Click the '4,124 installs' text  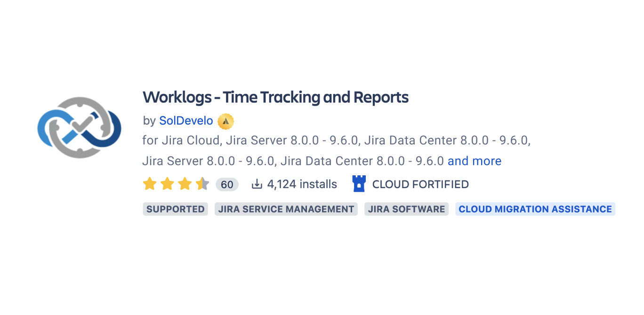click(301, 184)
